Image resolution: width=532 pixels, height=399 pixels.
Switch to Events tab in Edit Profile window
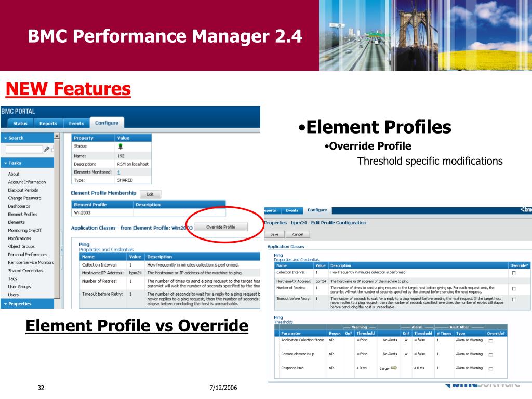(292, 211)
